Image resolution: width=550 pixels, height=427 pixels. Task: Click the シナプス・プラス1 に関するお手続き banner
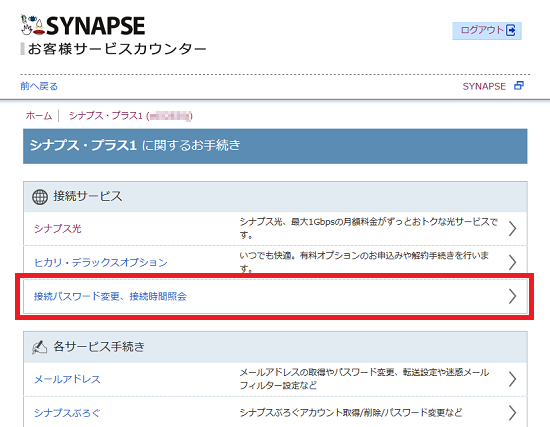click(x=275, y=146)
